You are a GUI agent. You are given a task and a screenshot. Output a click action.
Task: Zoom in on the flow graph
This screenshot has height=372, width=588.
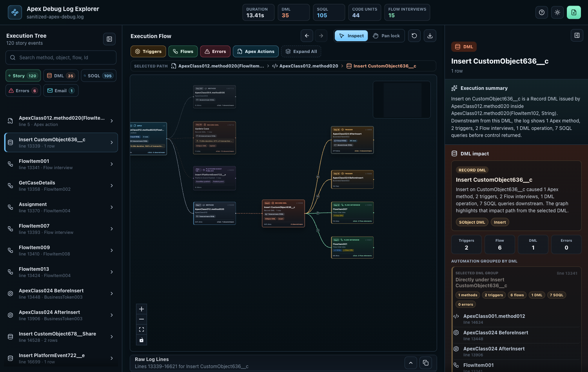[x=142, y=309]
